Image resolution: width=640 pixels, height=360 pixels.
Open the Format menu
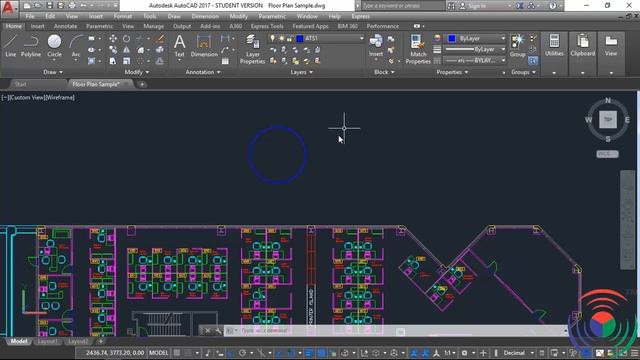[123, 16]
